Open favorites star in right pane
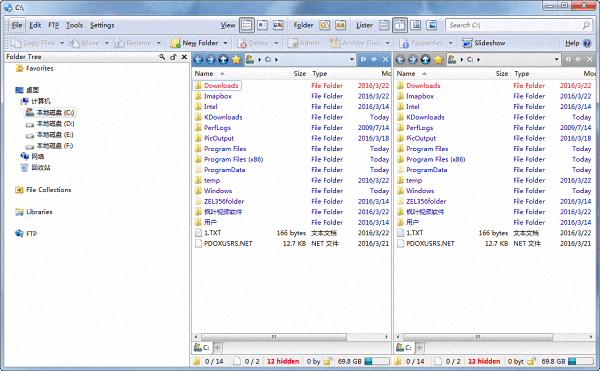This screenshot has height=371, width=600. click(x=439, y=59)
